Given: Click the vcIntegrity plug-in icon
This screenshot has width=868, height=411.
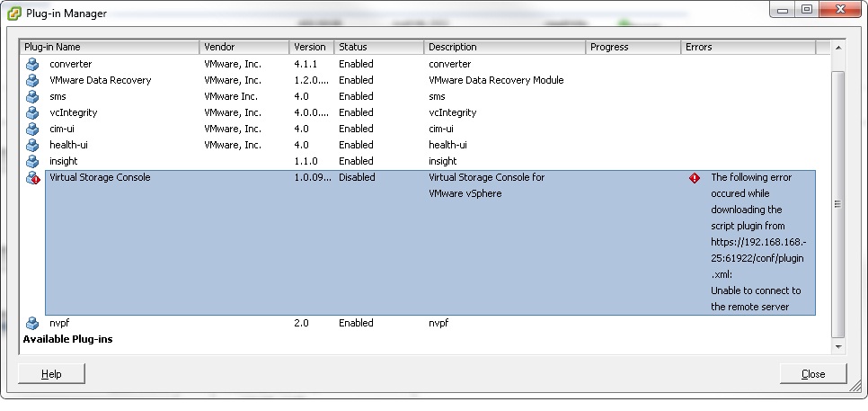Looking at the screenshot, I should (x=32, y=112).
